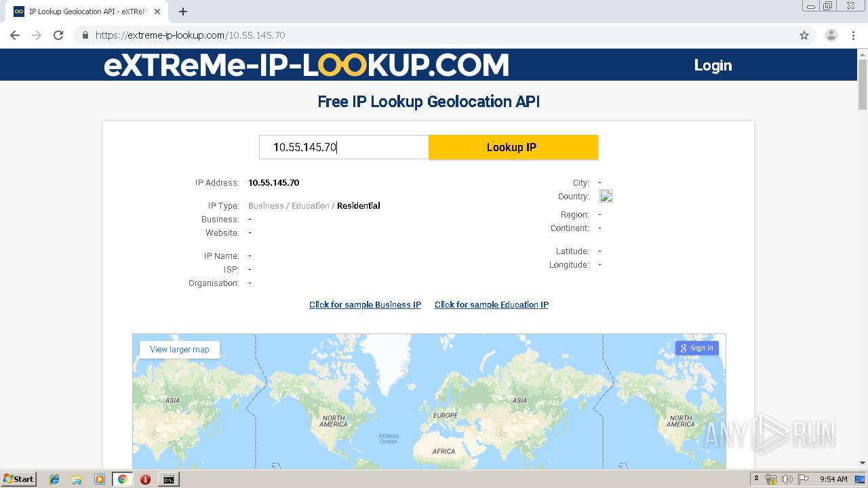The width and height of the screenshot is (868, 488).
Task: Open the volume speaker tray icon
Action: [x=787, y=479]
